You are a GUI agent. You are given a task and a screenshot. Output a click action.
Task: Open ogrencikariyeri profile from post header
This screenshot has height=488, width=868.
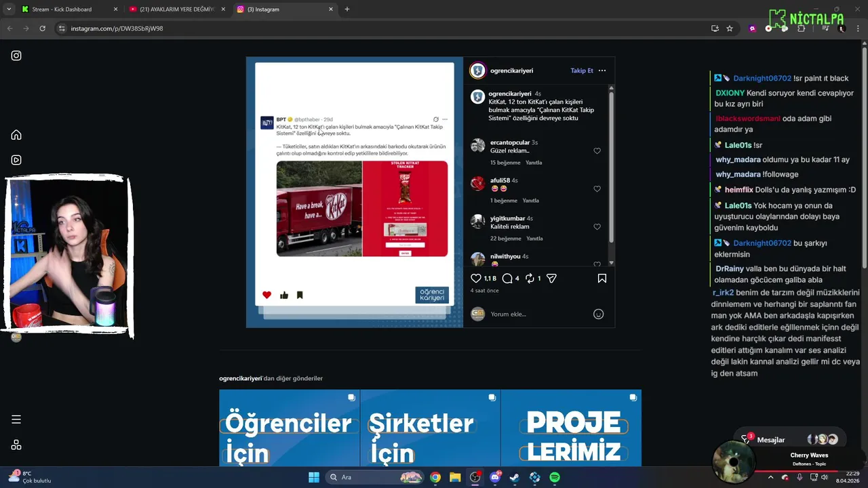[x=511, y=70]
